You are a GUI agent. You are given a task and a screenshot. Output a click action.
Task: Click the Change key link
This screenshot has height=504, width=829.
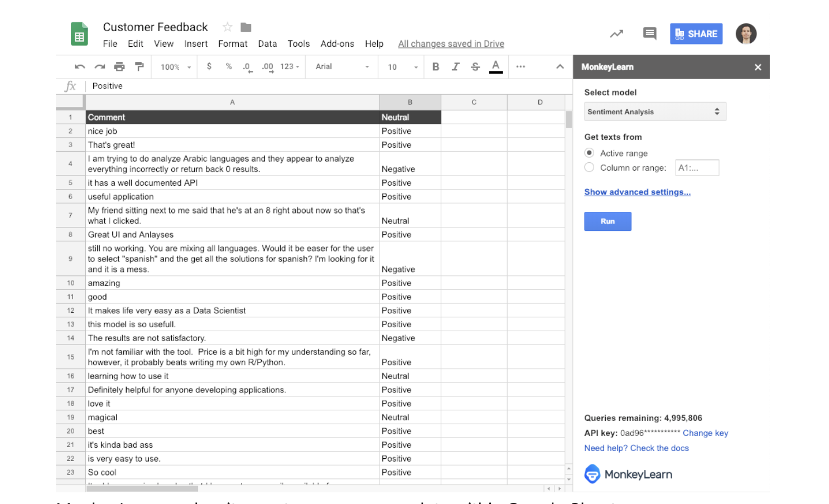[x=705, y=433]
